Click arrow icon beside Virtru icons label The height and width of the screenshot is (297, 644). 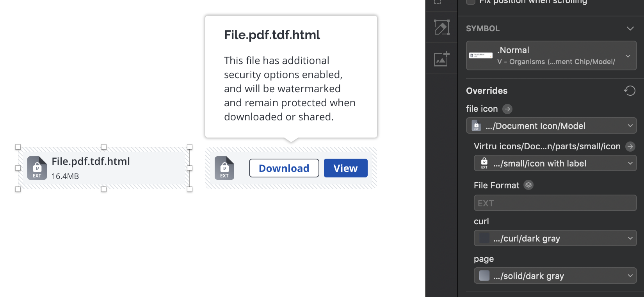point(630,147)
